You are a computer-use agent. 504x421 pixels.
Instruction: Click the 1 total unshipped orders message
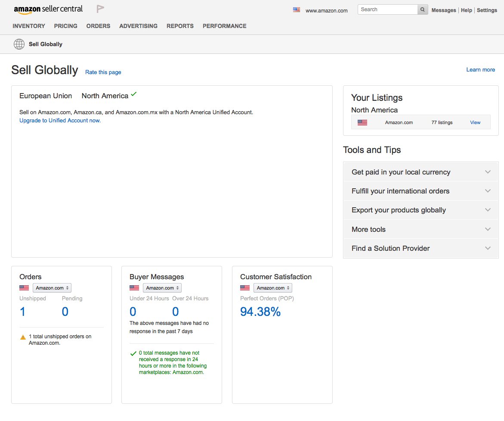click(60, 340)
